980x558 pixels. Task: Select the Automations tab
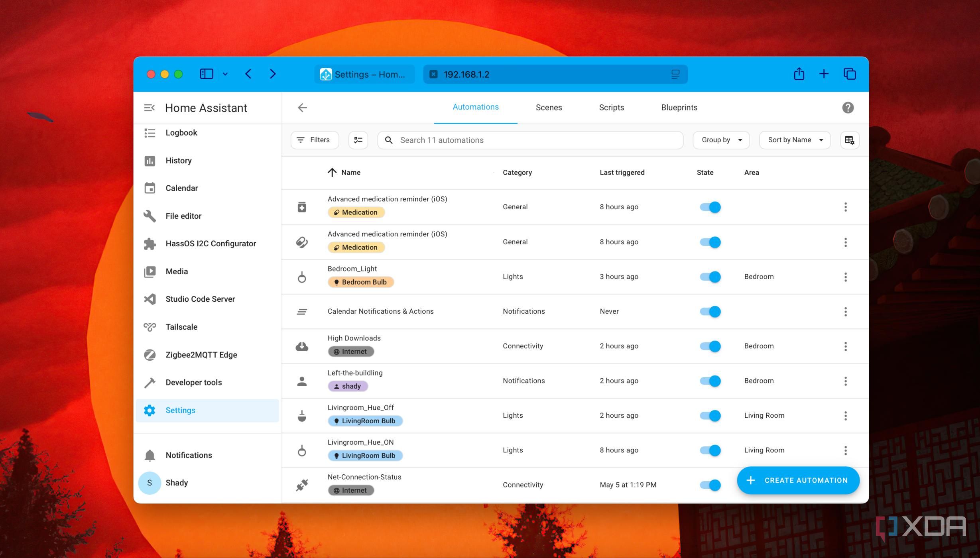[x=475, y=107]
